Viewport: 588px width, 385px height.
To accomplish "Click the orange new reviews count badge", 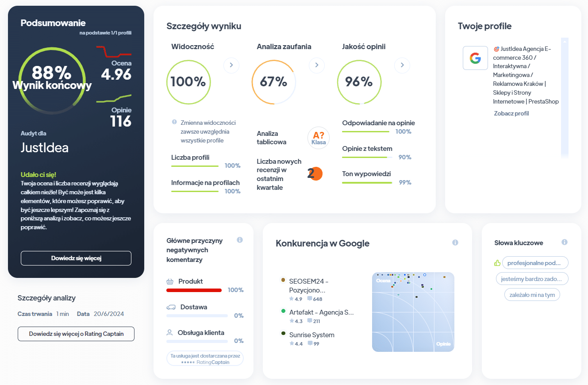I will click(315, 174).
